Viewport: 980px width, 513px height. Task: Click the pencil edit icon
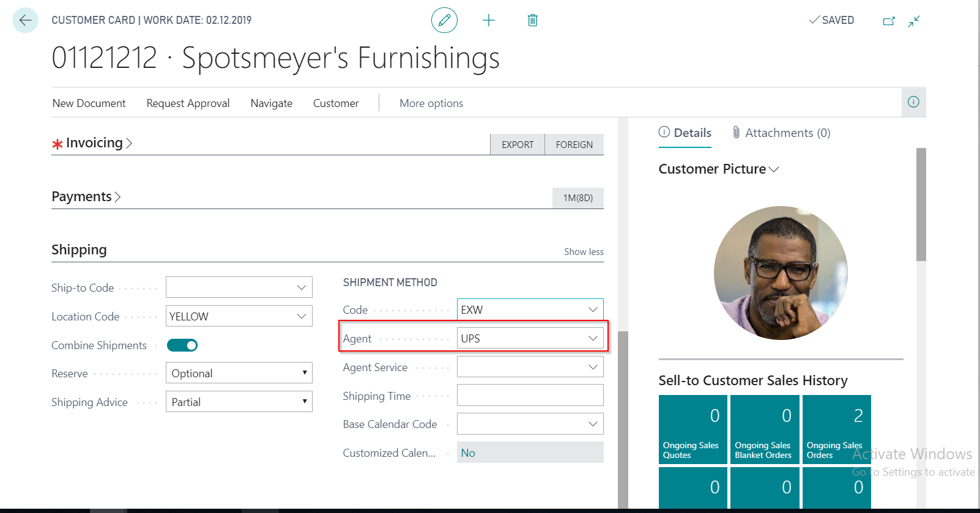click(x=444, y=20)
